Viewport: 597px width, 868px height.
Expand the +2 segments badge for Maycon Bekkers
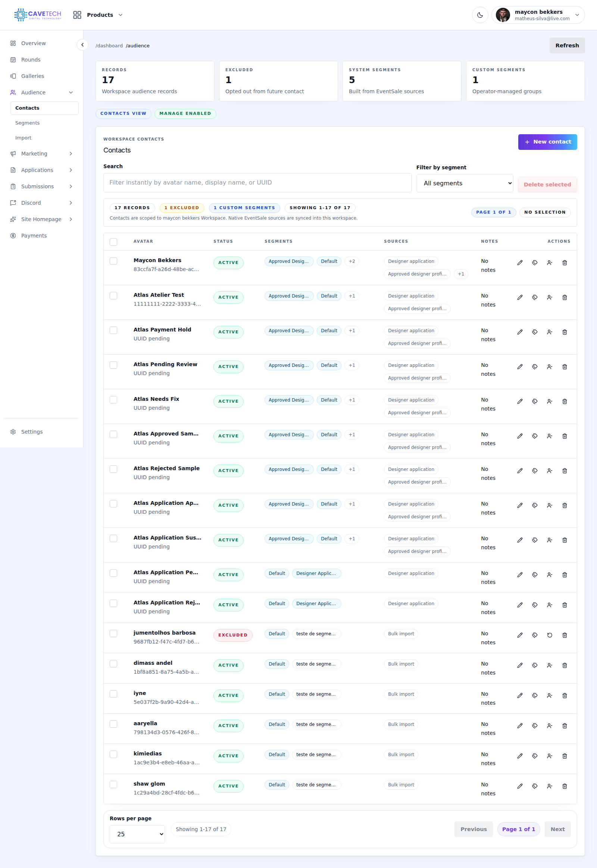[351, 261]
